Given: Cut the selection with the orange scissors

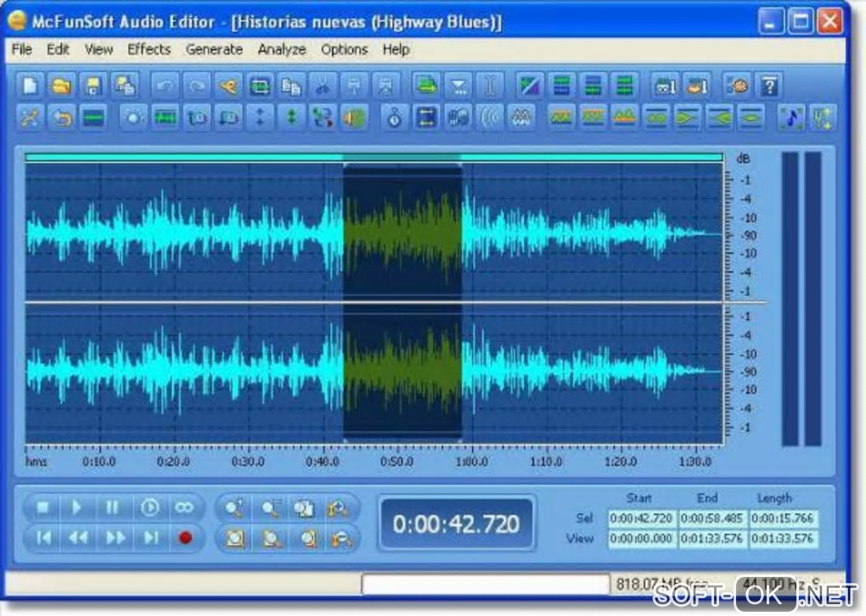Looking at the screenshot, I should pos(228,86).
